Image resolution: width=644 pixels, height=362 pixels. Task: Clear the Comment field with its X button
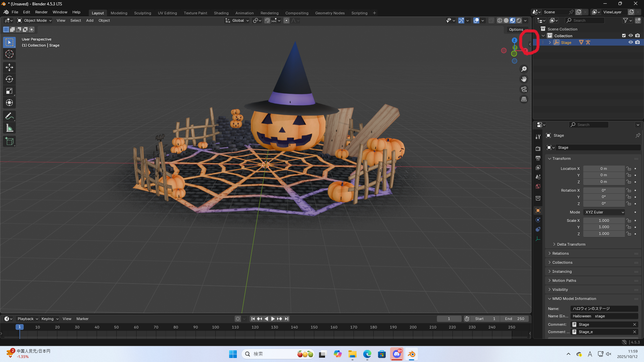pyautogui.click(x=634, y=324)
